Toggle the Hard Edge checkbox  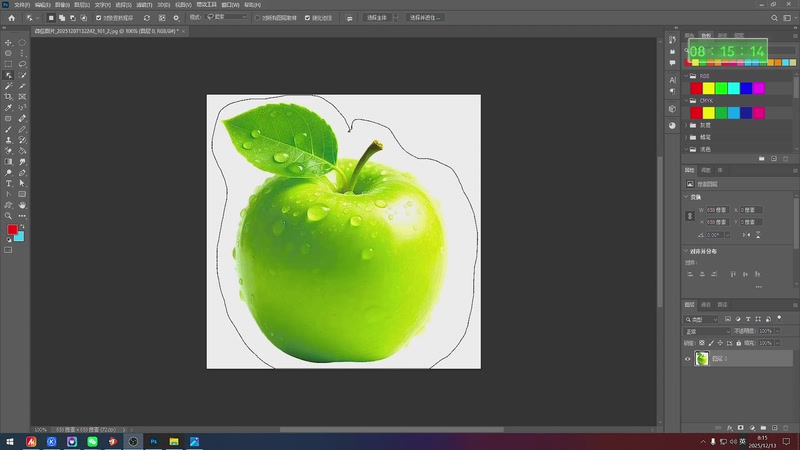(307, 18)
